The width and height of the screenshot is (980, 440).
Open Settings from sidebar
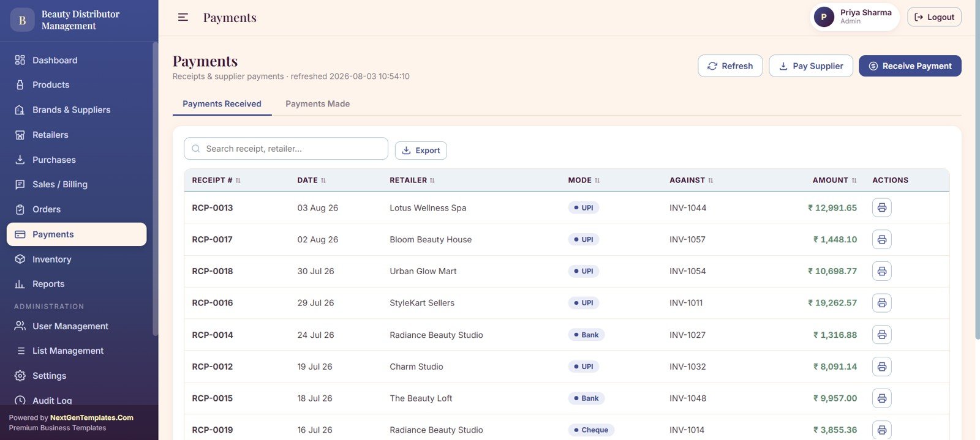[77, 376]
